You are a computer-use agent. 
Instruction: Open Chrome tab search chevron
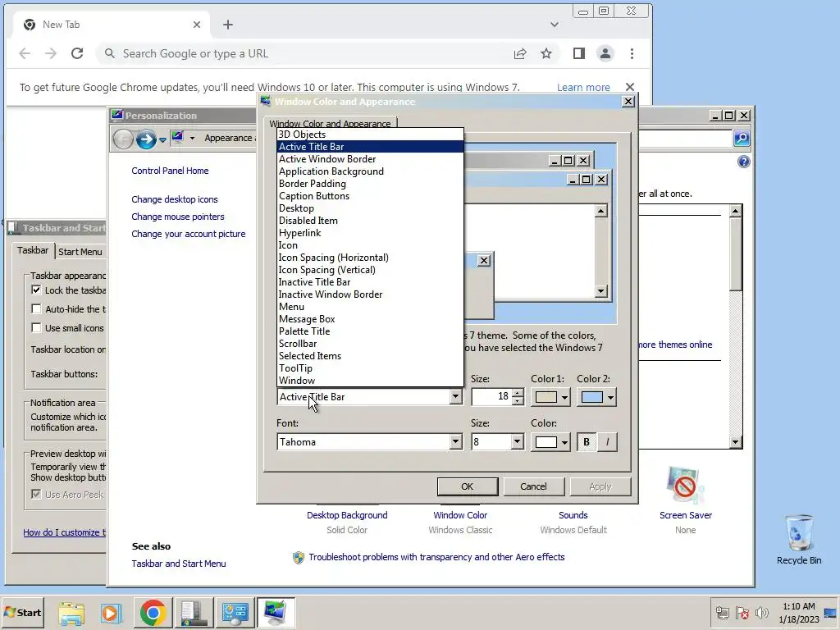click(555, 25)
